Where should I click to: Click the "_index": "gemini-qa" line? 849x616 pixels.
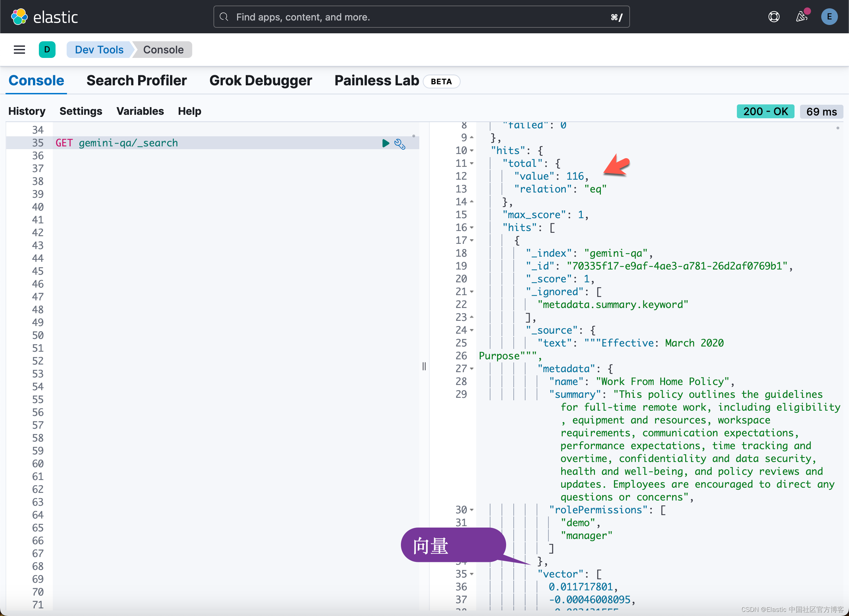tap(589, 253)
